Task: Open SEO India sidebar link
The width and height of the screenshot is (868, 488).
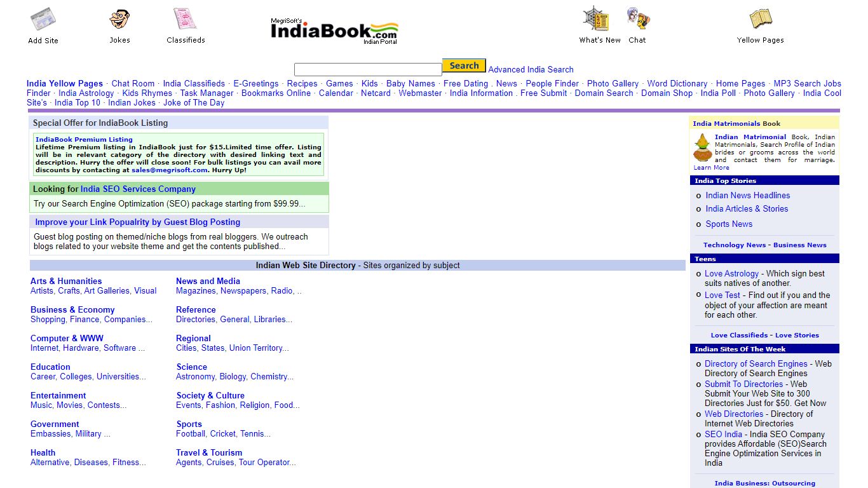Action: [x=723, y=434]
